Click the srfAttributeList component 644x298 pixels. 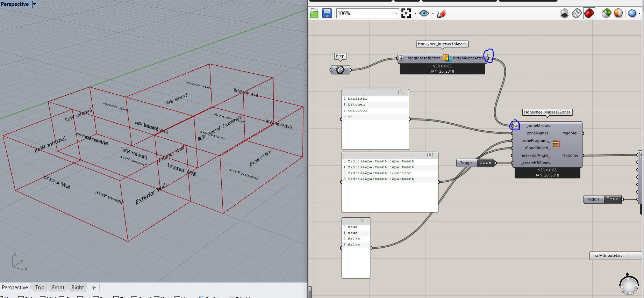tap(608, 256)
